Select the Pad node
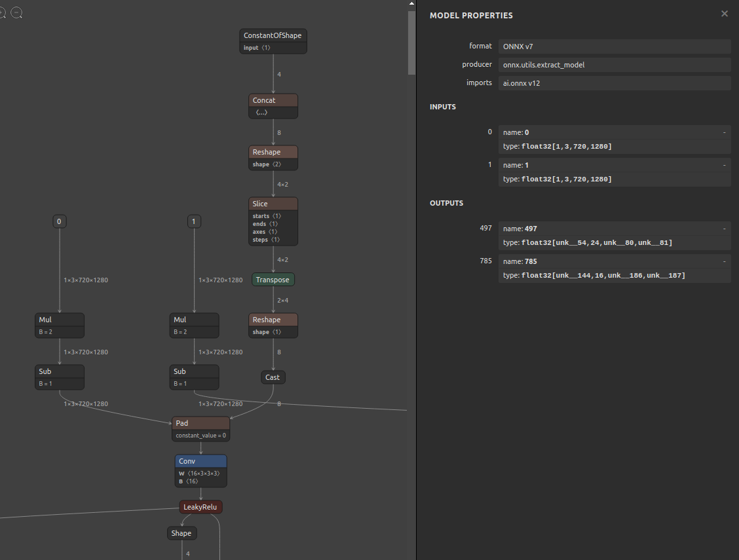Viewport: 739px width, 560px height. pos(200,429)
